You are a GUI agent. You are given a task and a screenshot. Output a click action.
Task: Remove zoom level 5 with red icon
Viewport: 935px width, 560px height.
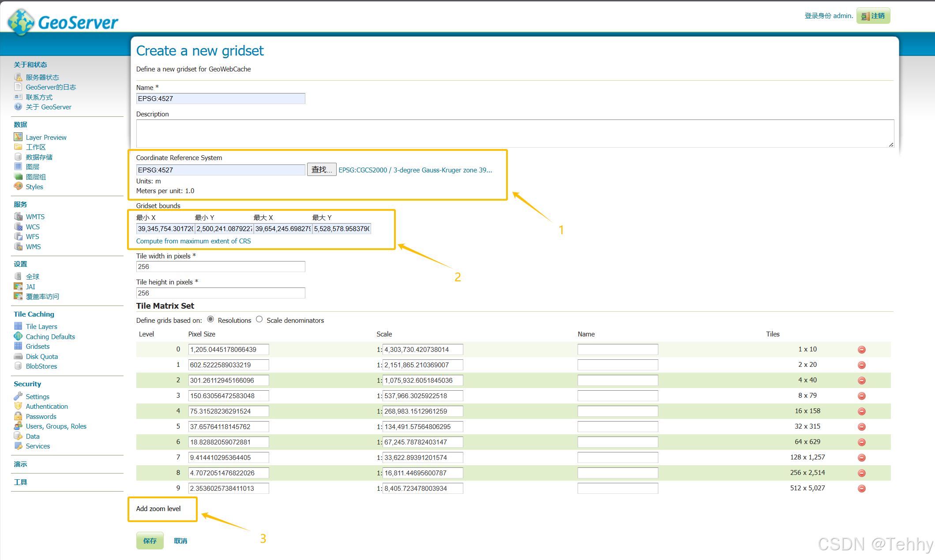coord(861,427)
